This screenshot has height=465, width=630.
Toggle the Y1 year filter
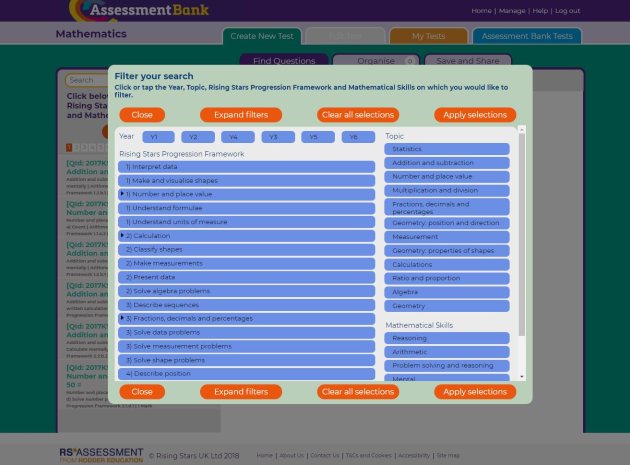coord(158,137)
